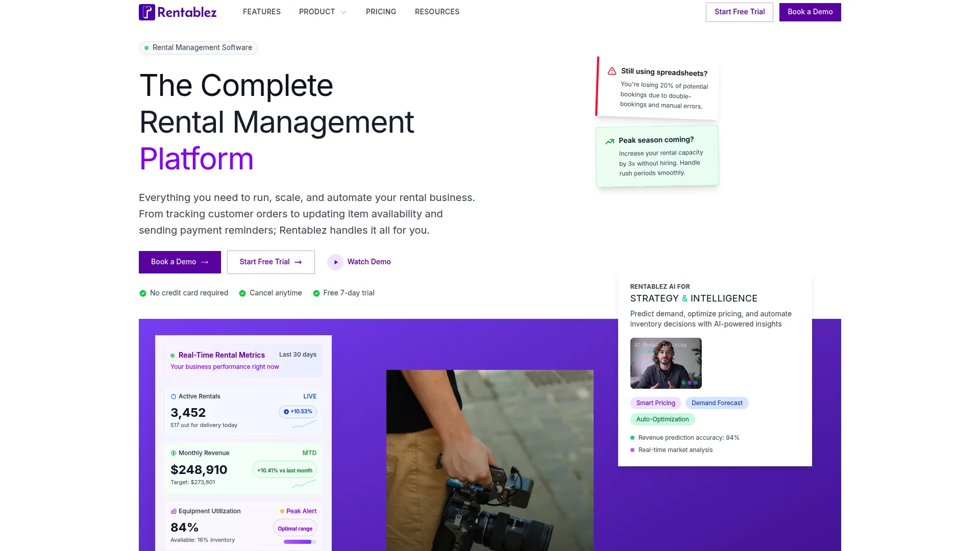
Task: Click the equipment utilization progress bar
Action: coord(300,542)
